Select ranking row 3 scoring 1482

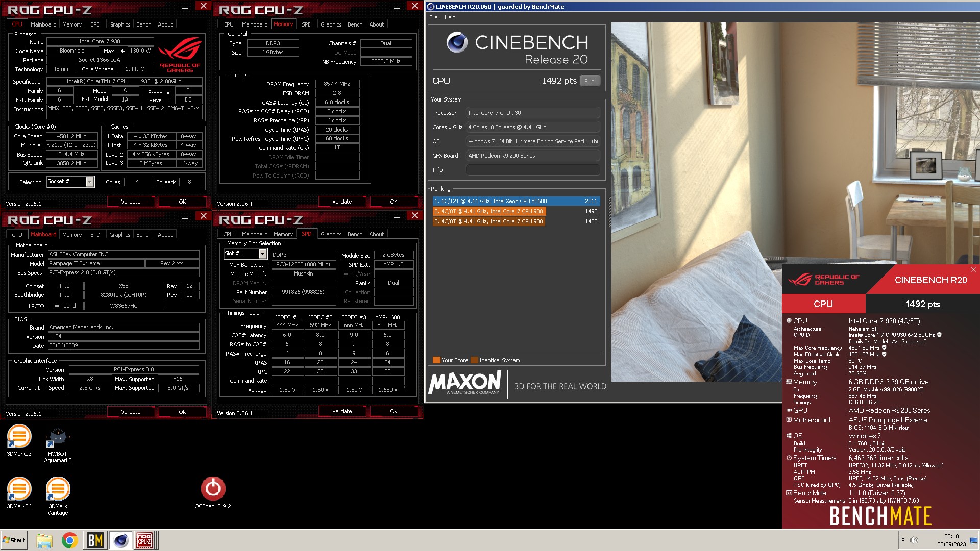point(516,221)
